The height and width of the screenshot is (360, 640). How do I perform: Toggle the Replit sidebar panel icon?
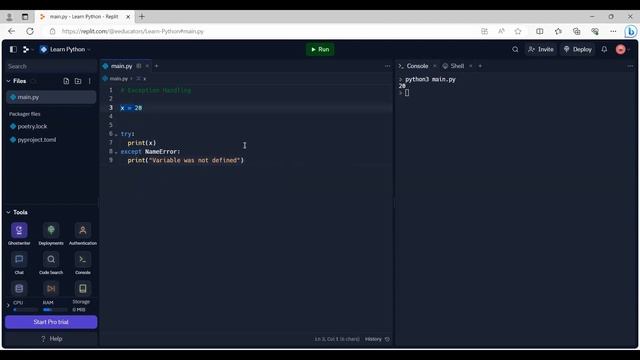click(13, 49)
